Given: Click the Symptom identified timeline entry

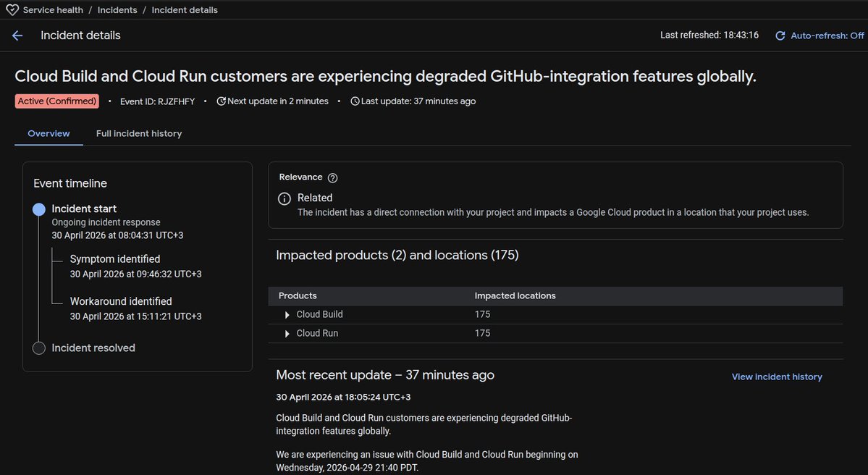Looking at the screenshot, I should pyautogui.click(x=115, y=259).
